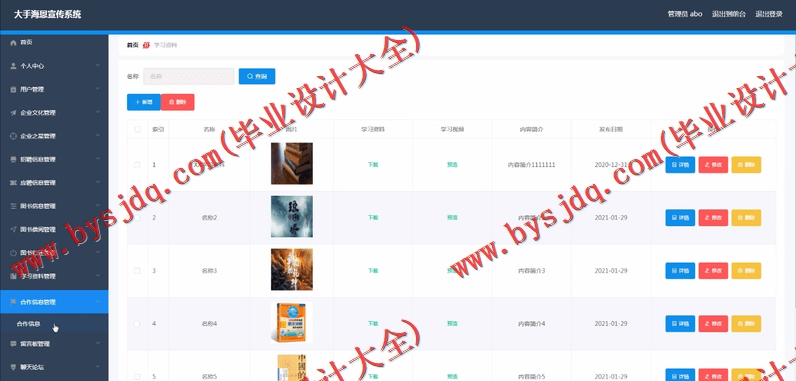The image size is (796, 381).
Task: Open the stacked books thumbnail in row 1
Action: click(x=291, y=163)
